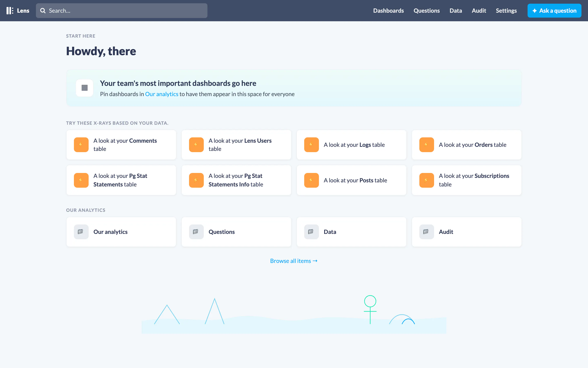588x368 pixels.
Task: Open the look at your Comments table
Action: (121, 145)
